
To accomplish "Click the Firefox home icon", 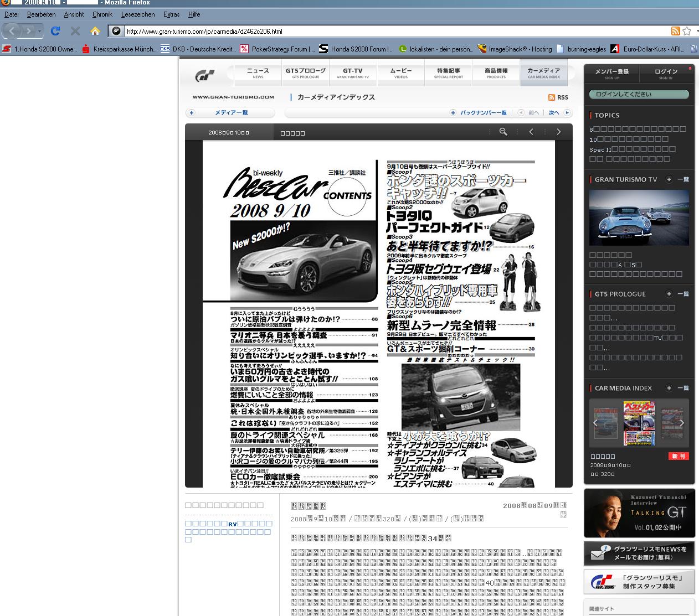I will click(95, 31).
